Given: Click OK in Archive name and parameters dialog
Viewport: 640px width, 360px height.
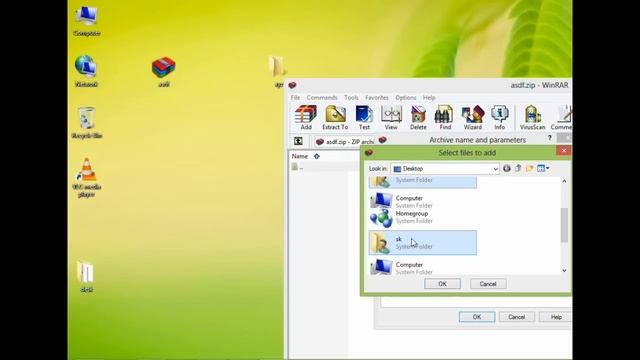Looking at the screenshot, I should click(x=477, y=317).
